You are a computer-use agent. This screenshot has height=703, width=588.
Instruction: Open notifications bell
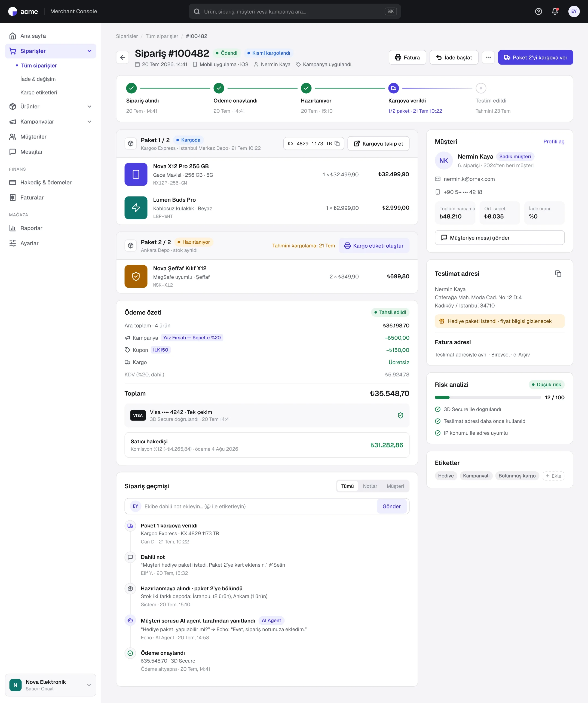click(555, 11)
